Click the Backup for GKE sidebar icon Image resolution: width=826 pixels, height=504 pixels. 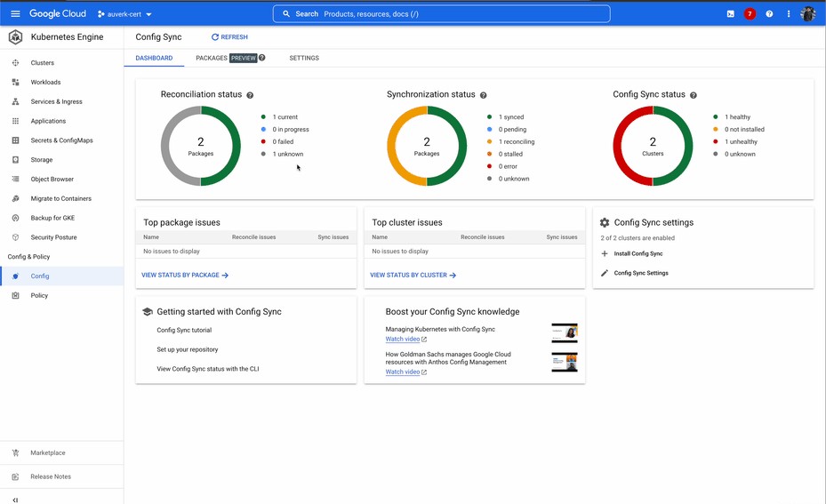(15, 218)
